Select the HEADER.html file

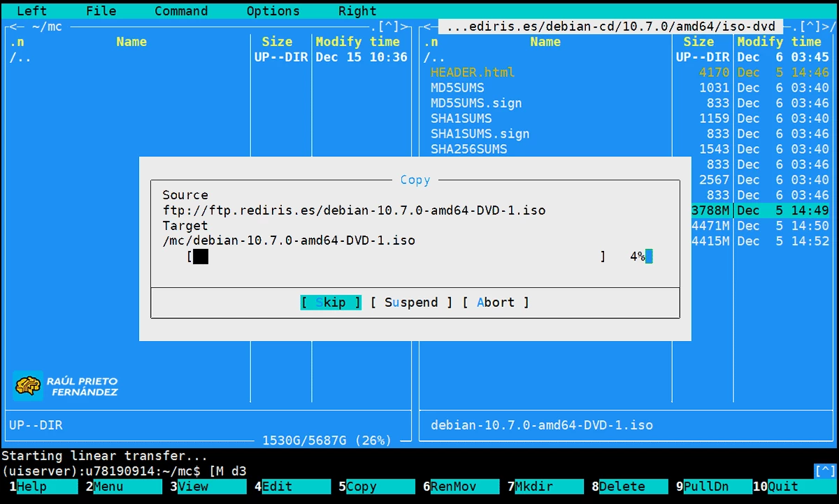pyautogui.click(x=473, y=73)
